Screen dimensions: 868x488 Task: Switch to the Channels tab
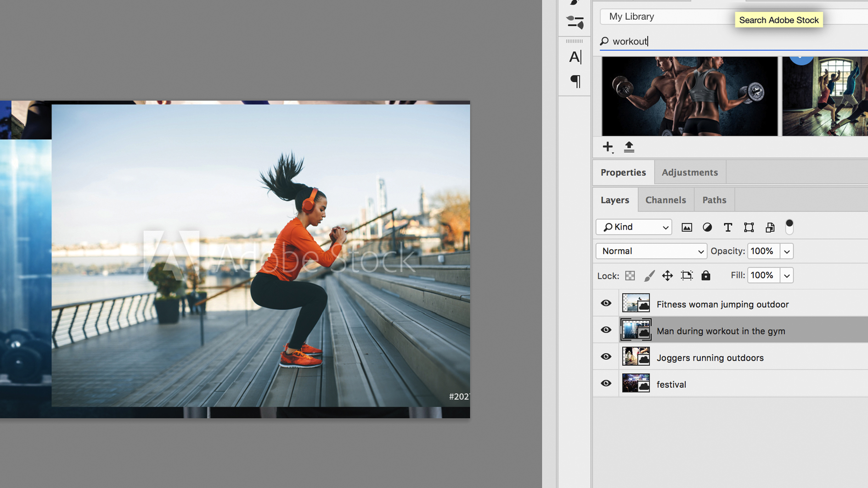(x=665, y=200)
